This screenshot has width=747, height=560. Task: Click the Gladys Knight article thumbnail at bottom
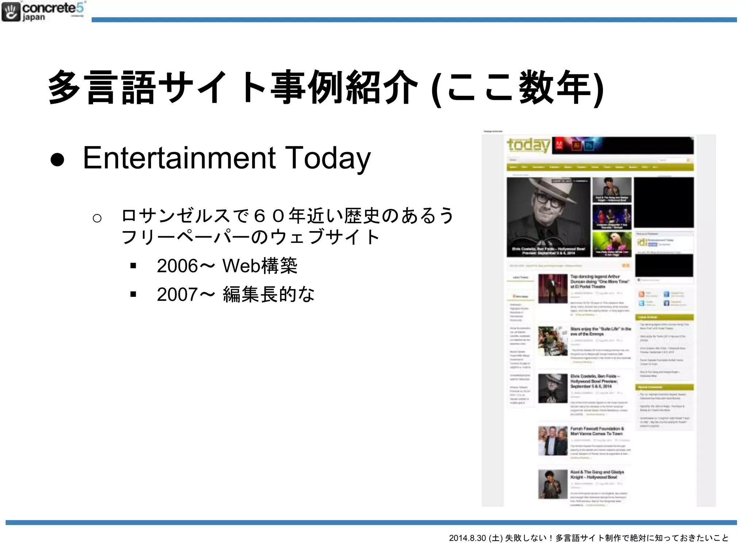553,484
